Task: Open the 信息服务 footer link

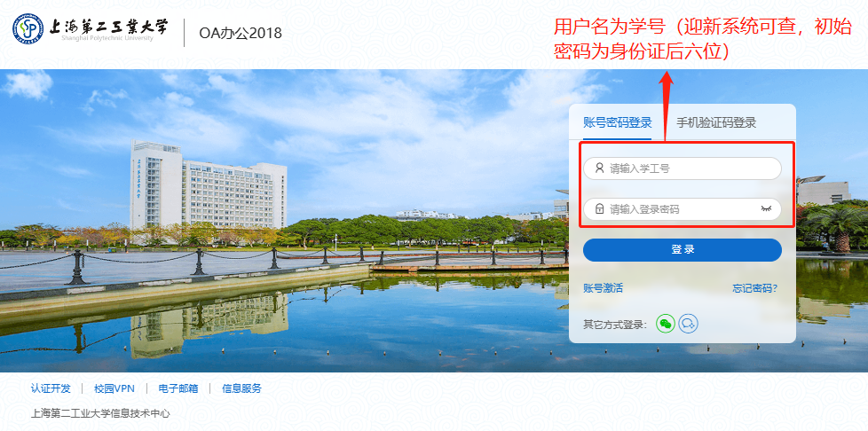Action: click(242, 388)
